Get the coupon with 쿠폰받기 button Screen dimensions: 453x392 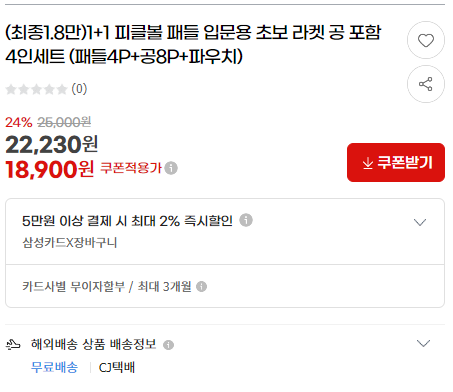pyautogui.click(x=396, y=163)
